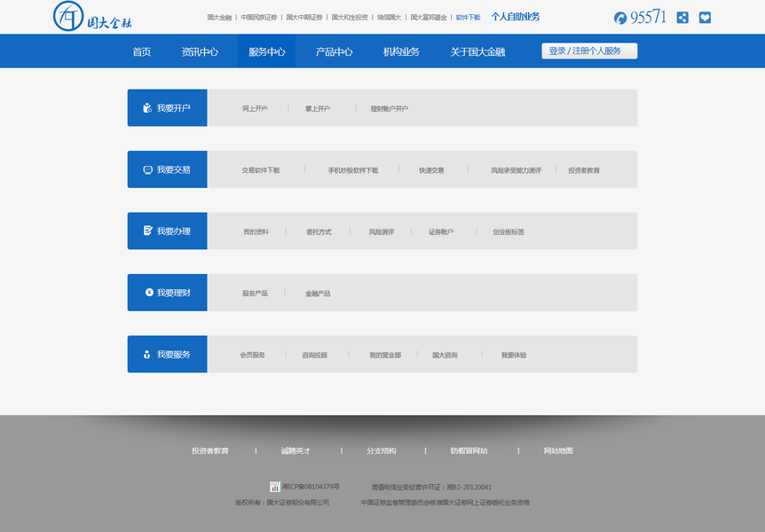Image resolution: width=765 pixels, height=532 pixels.
Task: Open 委托方式 link
Action: tap(319, 231)
